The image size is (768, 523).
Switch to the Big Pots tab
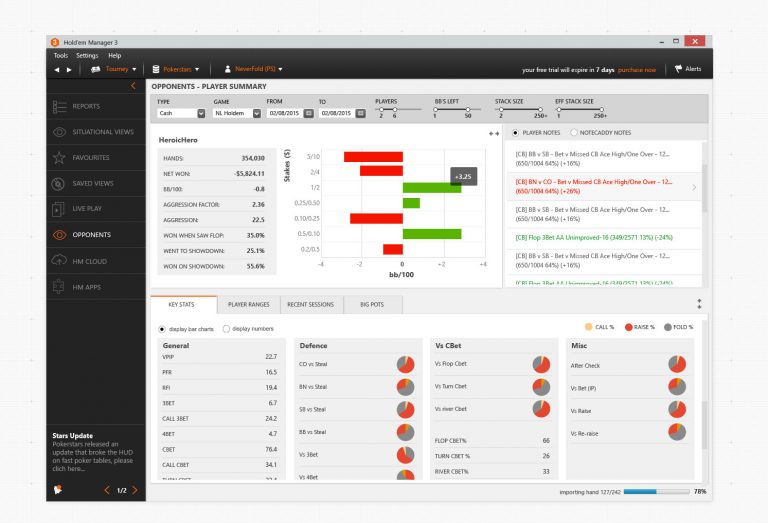click(x=372, y=304)
